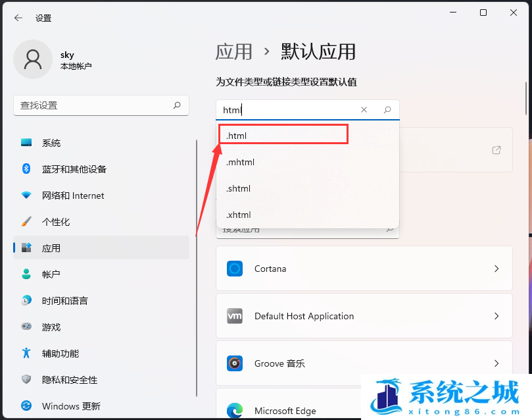
Task: Click the 应用 breadcrumb link in header
Action: (233, 51)
